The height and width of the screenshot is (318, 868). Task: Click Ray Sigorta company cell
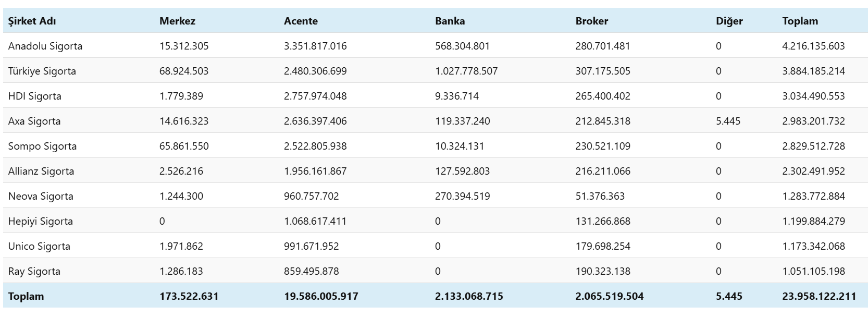[34, 271]
